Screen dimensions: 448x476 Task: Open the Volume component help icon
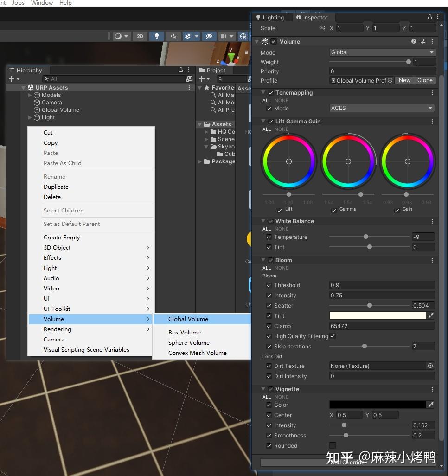click(x=414, y=41)
